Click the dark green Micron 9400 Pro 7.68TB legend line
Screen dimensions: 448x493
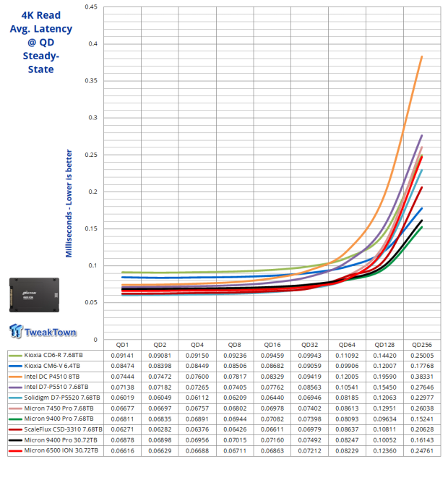[15, 419]
